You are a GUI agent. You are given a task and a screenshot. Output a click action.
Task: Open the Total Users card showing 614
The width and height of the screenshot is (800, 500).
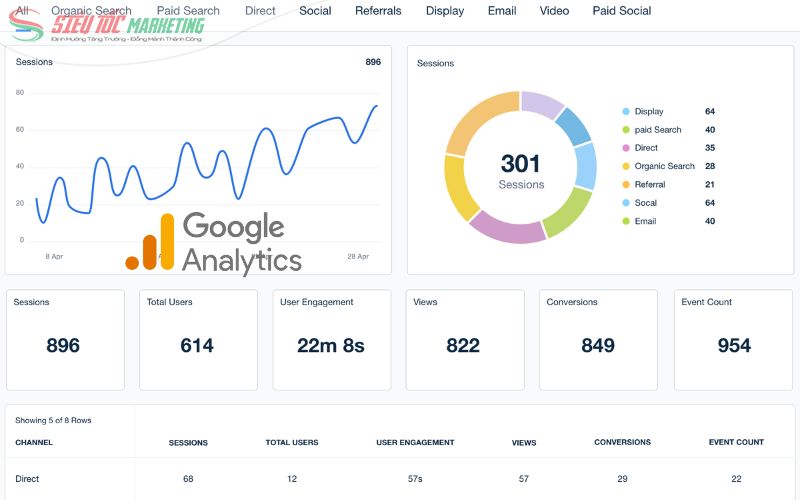pyautogui.click(x=198, y=340)
